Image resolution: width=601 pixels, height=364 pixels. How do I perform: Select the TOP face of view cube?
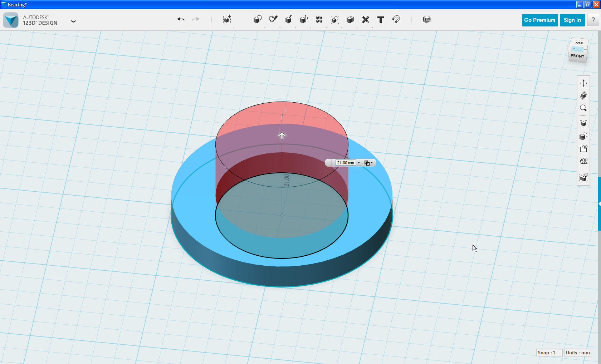[x=579, y=43]
